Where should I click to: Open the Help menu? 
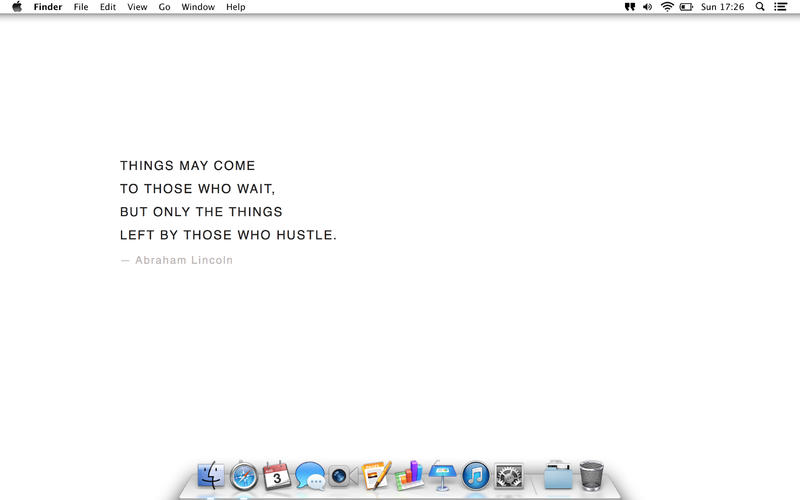point(236,7)
